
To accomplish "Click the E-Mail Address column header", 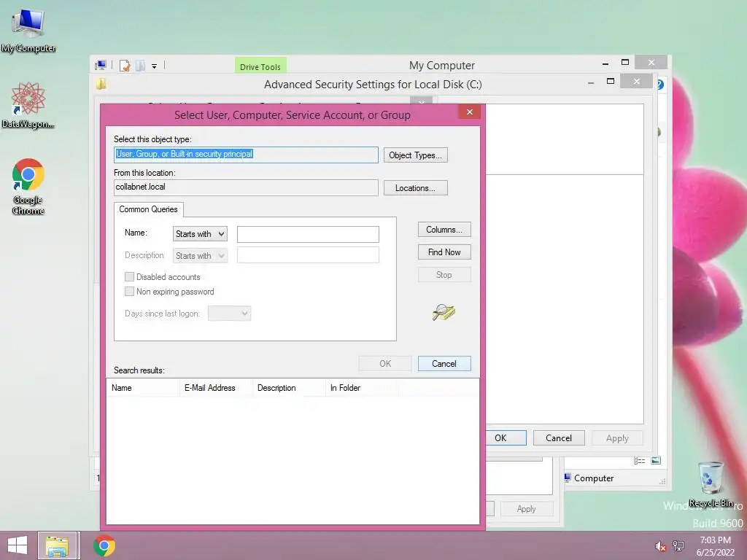I will click(216, 388).
